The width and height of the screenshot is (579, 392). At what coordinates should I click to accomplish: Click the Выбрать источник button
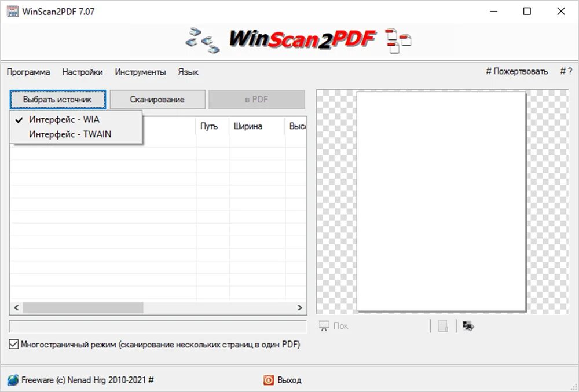pyautogui.click(x=57, y=100)
